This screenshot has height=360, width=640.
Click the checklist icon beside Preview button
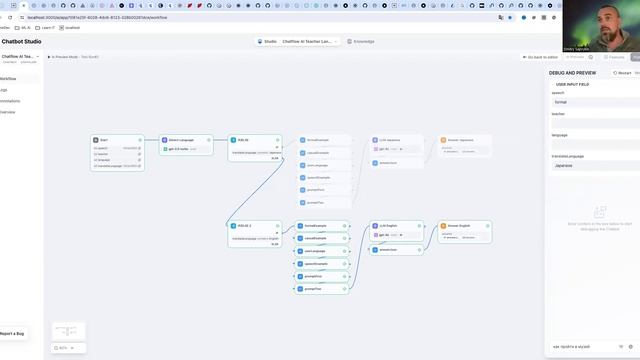click(x=591, y=57)
